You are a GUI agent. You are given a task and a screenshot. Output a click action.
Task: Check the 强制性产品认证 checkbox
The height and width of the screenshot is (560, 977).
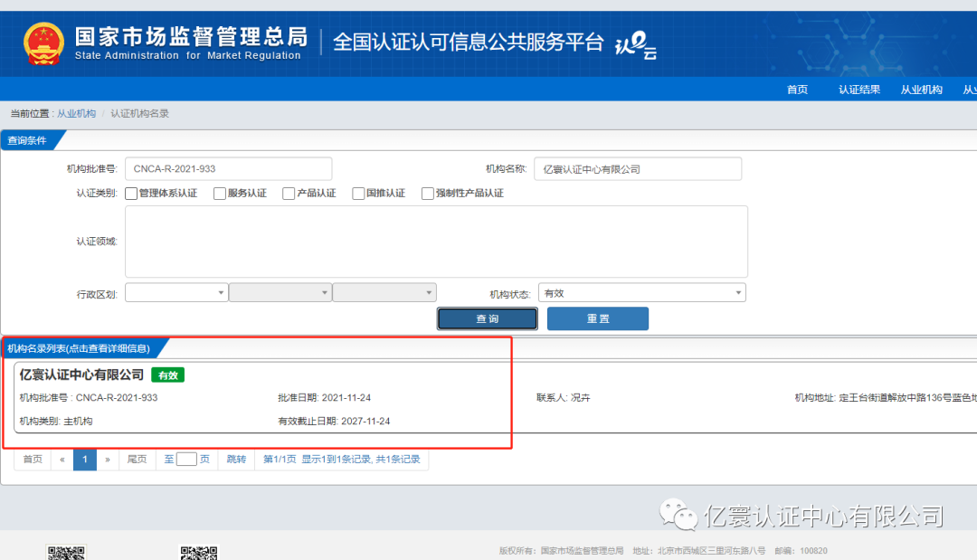coord(427,194)
